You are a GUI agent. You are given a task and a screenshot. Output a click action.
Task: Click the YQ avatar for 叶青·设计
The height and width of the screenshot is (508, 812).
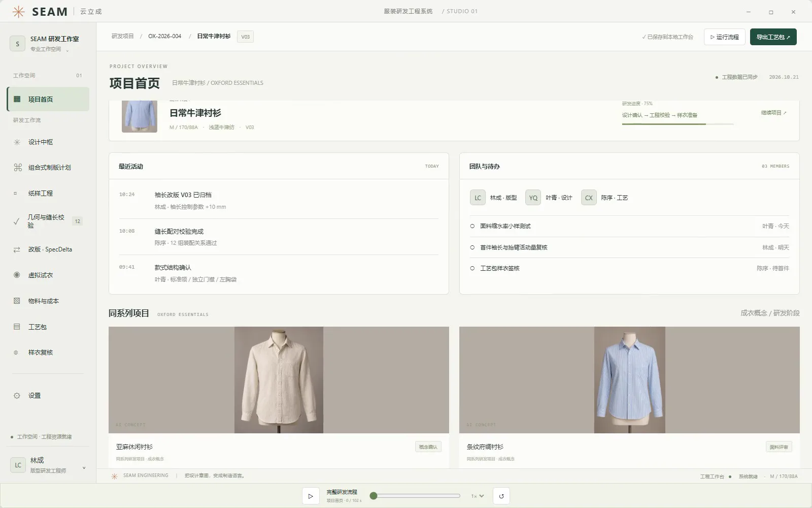pos(533,198)
